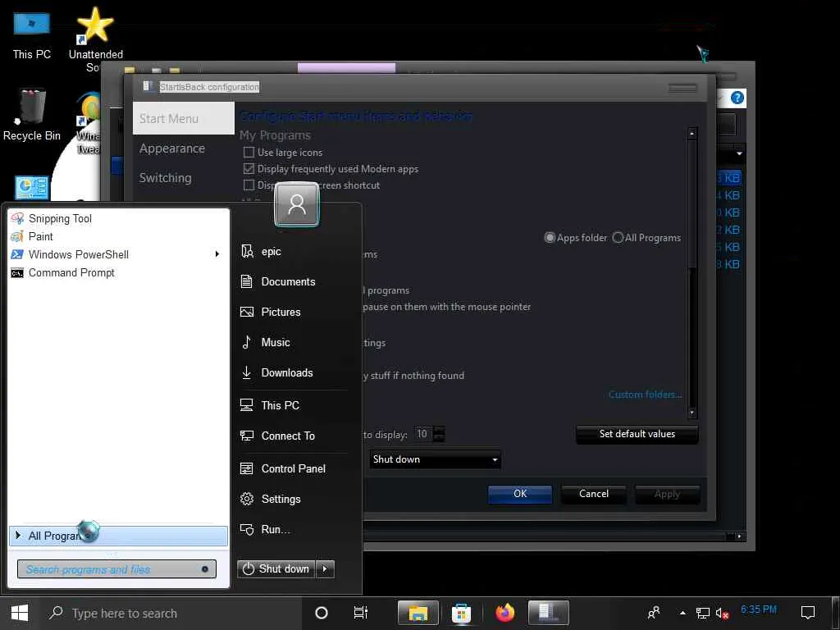This screenshot has height=630, width=840.
Task: Open dropdown arrow in background window toolbar
Action: point(739,153)
